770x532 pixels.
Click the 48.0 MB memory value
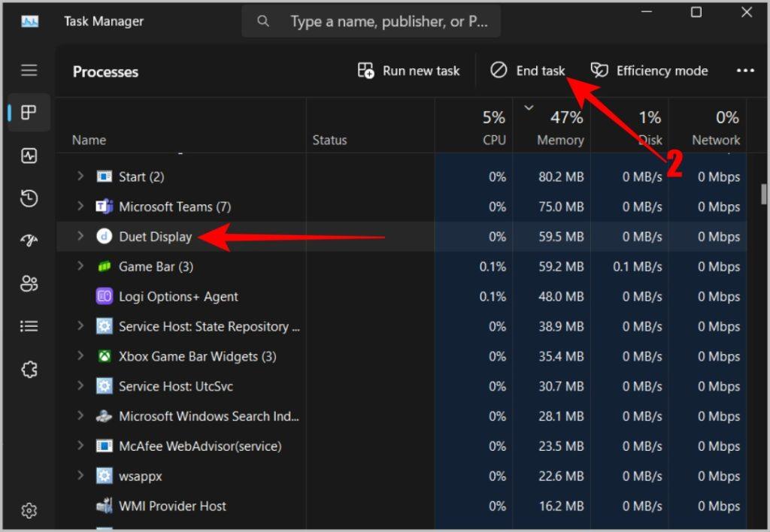coord(561,296)
